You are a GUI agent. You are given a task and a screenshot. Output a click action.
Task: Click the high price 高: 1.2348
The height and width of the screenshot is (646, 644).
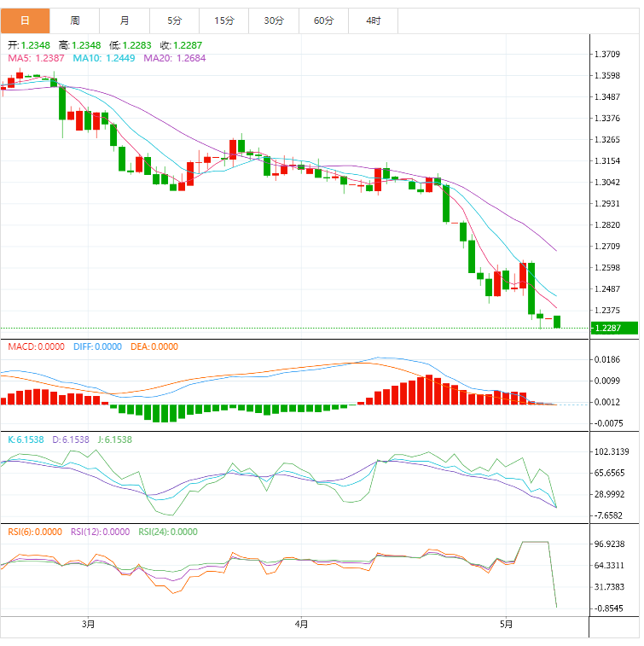click(x=80, y=45)
